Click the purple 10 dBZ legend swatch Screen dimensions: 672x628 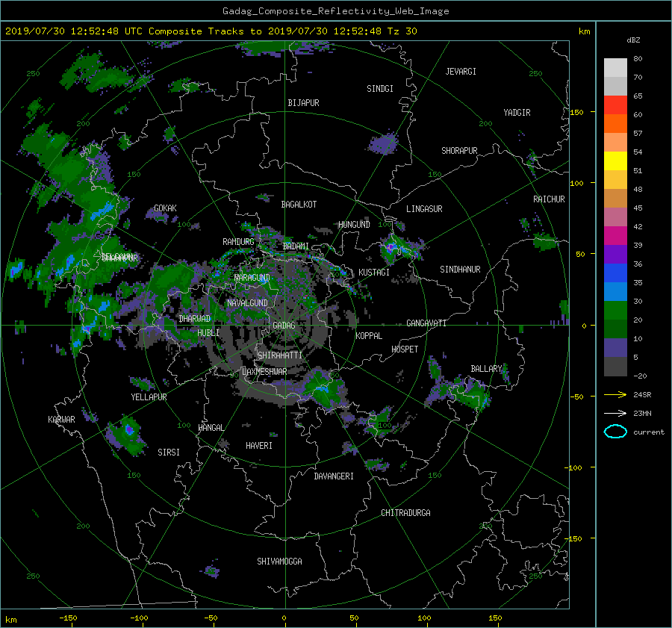tap(615, 347)
